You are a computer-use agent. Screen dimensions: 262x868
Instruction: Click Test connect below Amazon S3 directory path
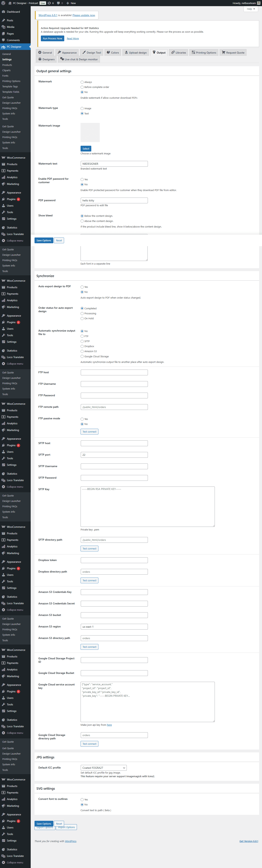[x=90, y=647]
